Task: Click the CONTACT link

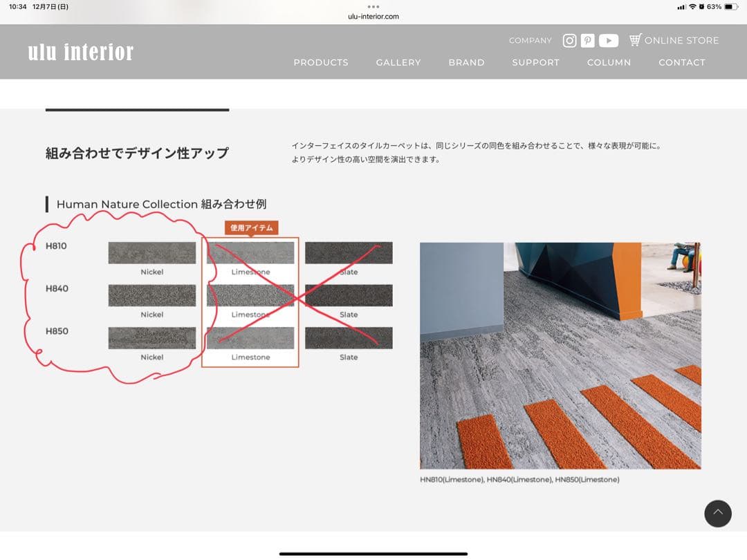Action: coord(681,62)
